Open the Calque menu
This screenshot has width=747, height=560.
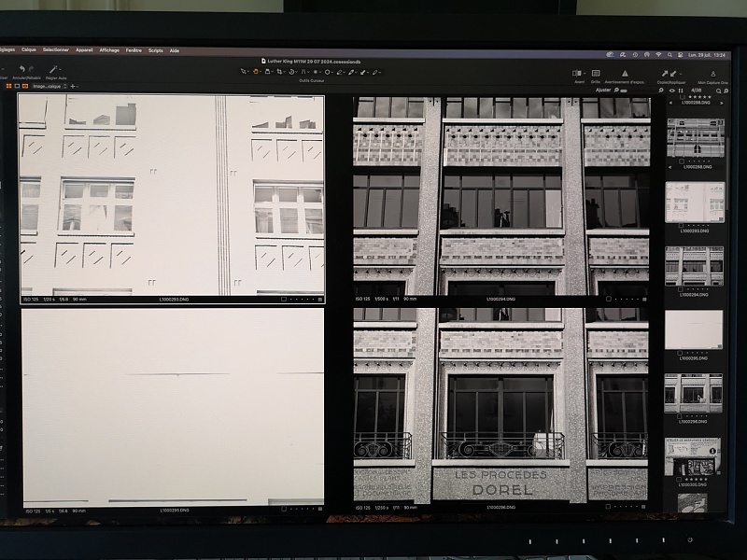point(29,50)
